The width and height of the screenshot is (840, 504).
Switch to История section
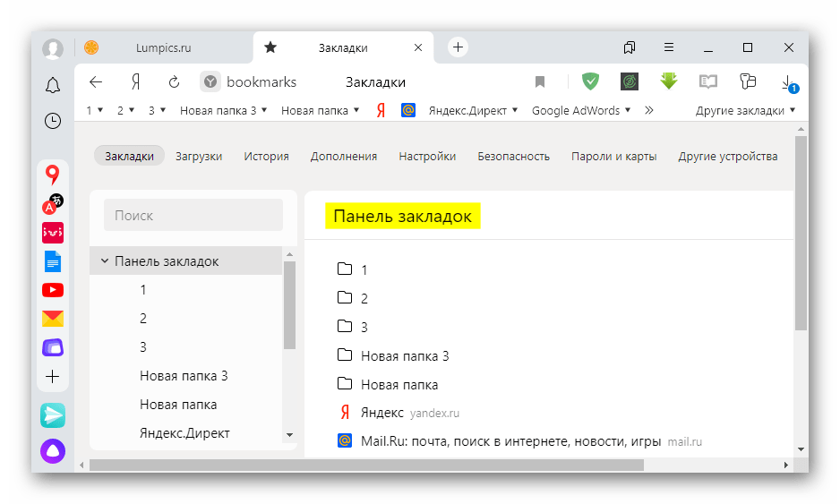tap(266, 157)
